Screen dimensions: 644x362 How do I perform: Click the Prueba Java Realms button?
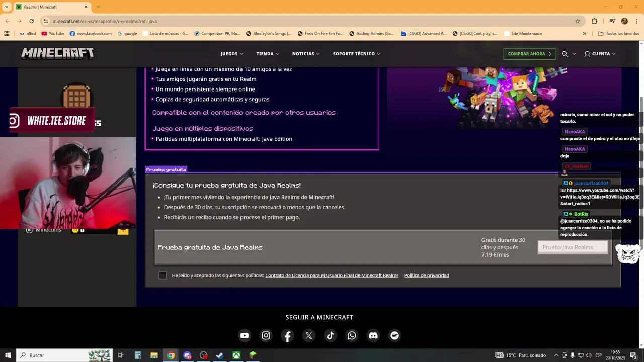(x=573, y=247)
